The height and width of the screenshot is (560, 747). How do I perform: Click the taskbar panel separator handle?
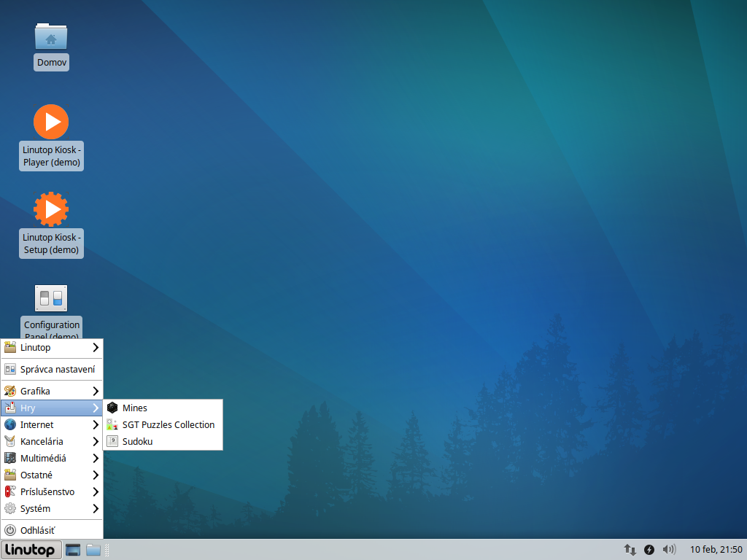pyautogui.click(x=107, y=550)
